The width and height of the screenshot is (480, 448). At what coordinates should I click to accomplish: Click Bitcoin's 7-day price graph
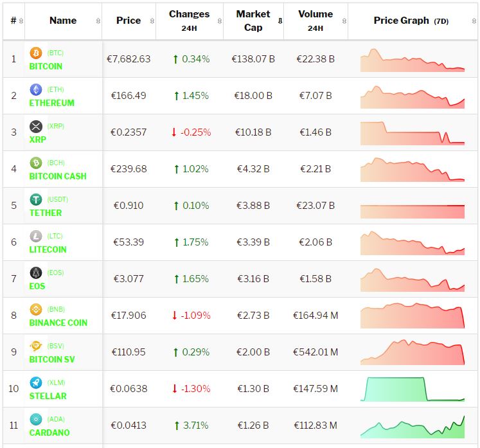click(413, 60)
